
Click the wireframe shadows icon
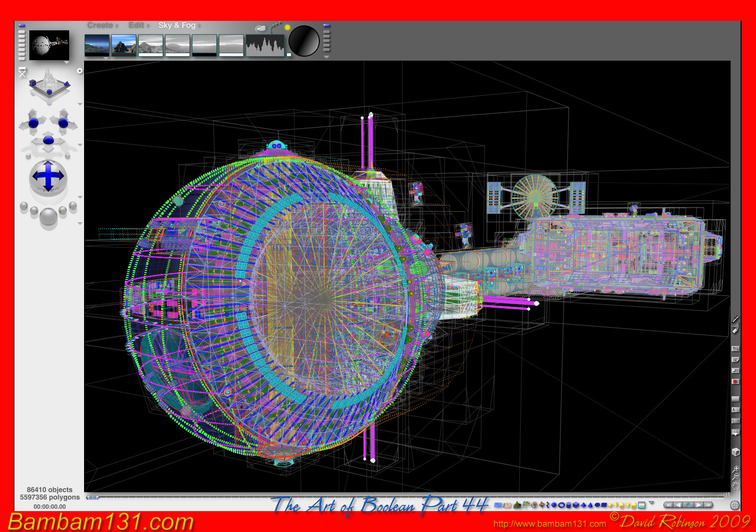735,410
